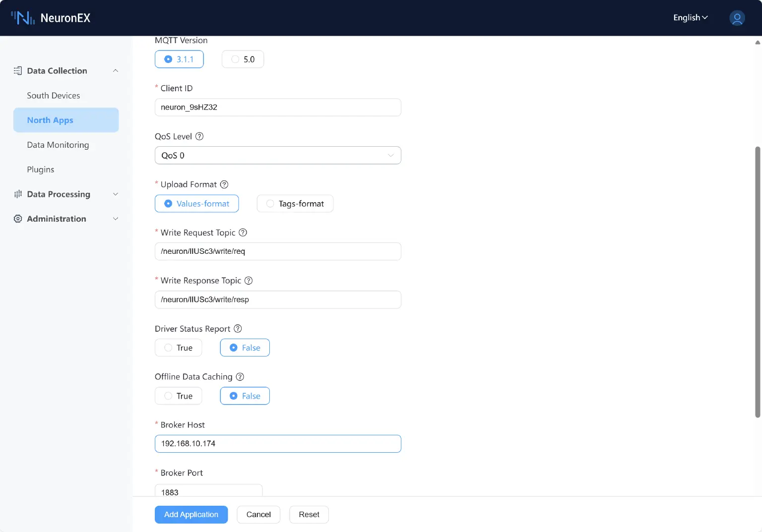Set Driver Status Report to True
Viewport: 762px width, 532px height.
(x=178, y=348)
